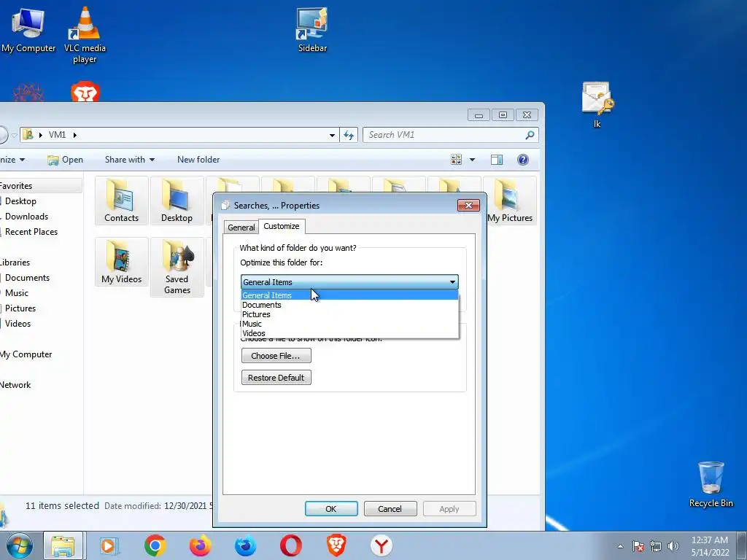
Task: Open the address bar history dropdown
Action: (332, 135)
